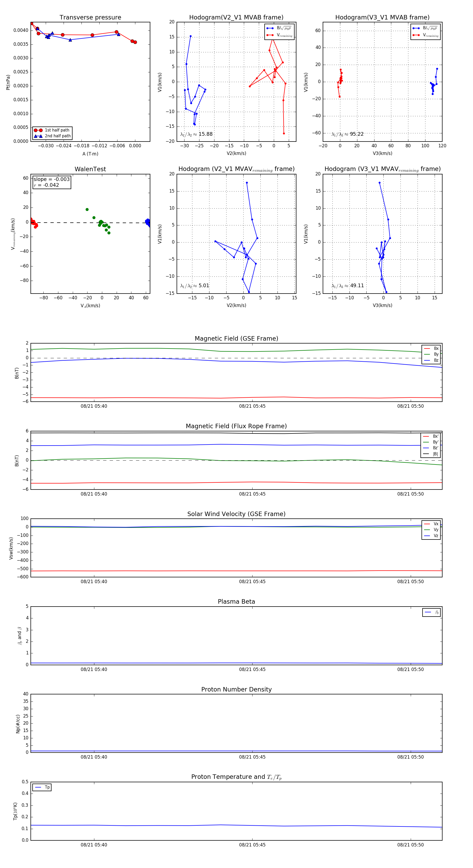Click the green cluster's highest point in WalenTest
This screenshot has width=473, height=868.
click(87, 210)
